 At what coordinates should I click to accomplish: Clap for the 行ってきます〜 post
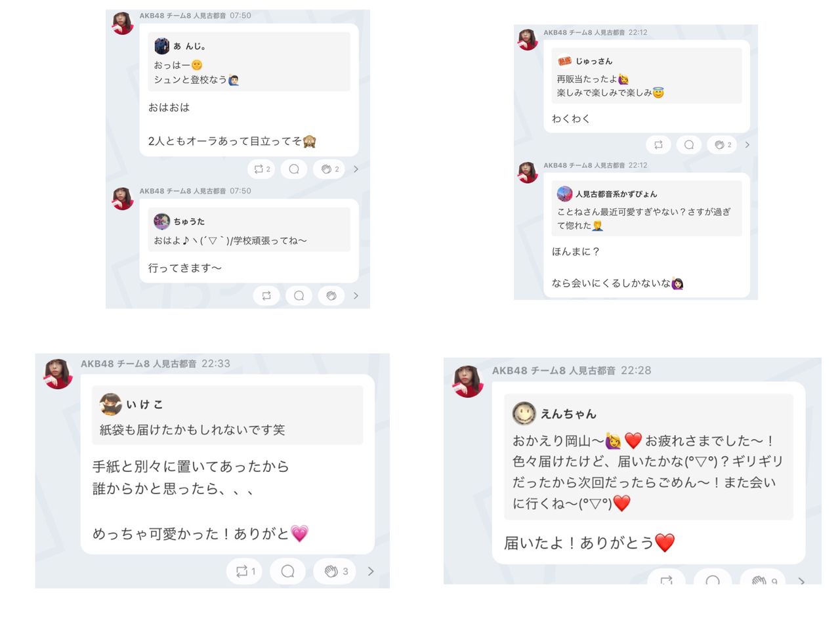pyautogui.click(x=331, y=296)
